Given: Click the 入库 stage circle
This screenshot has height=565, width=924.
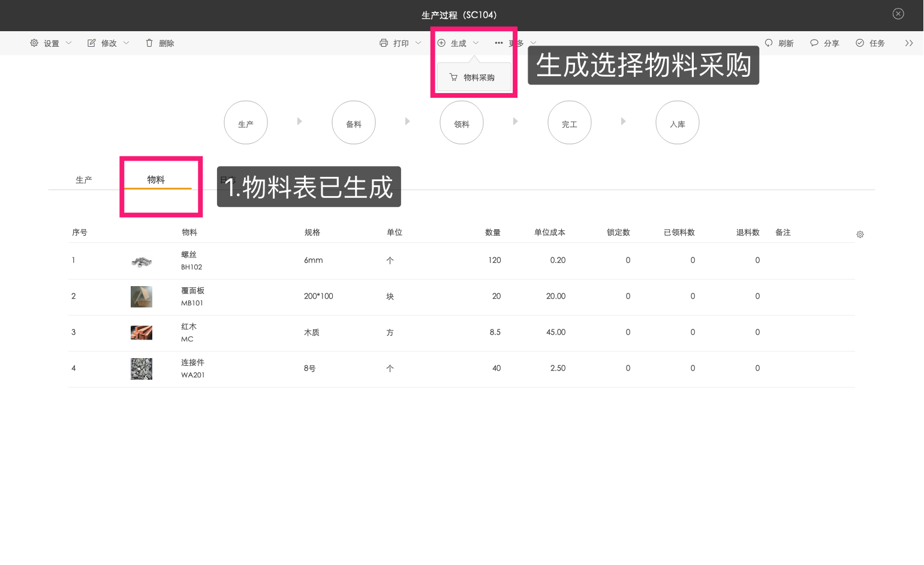Looking at the screenshot, I should pyautogui.click(x=677, y=122).
